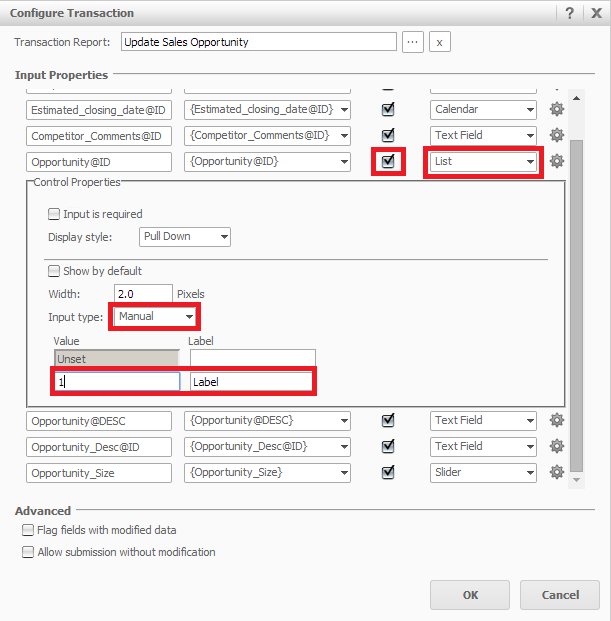
Task: Open the Display style Pull Down dropdown
Action: tap(185, 237)
